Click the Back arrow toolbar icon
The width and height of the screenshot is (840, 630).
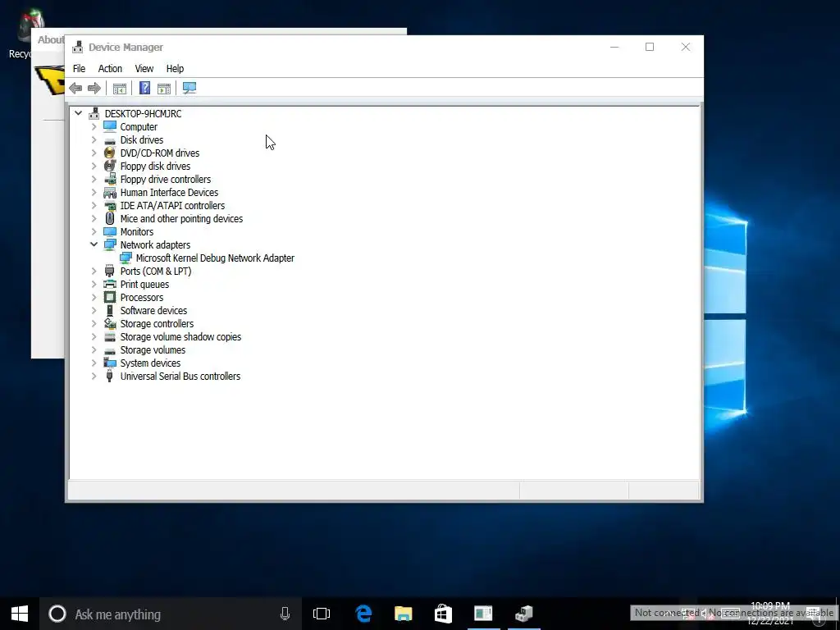click(75, 89)
